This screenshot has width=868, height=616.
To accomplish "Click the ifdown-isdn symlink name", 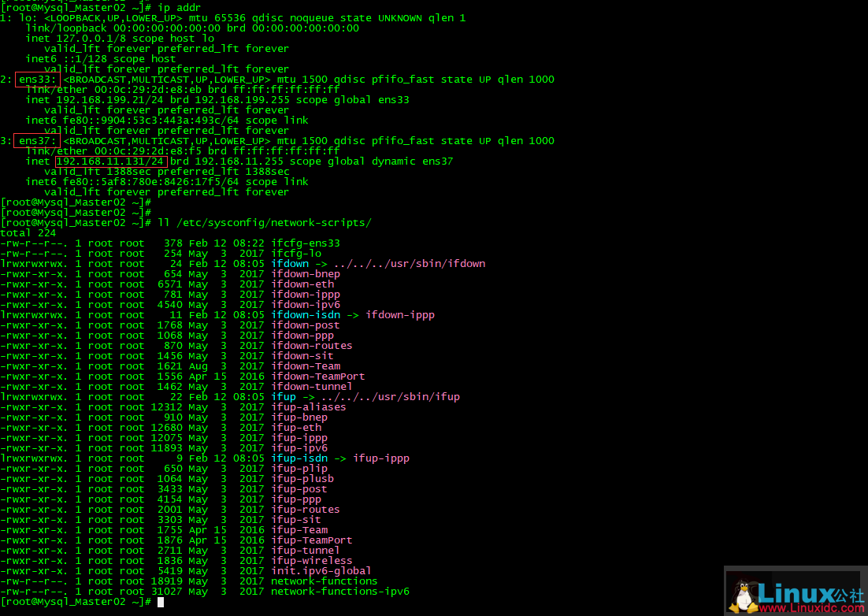I will tap(305, 315).
